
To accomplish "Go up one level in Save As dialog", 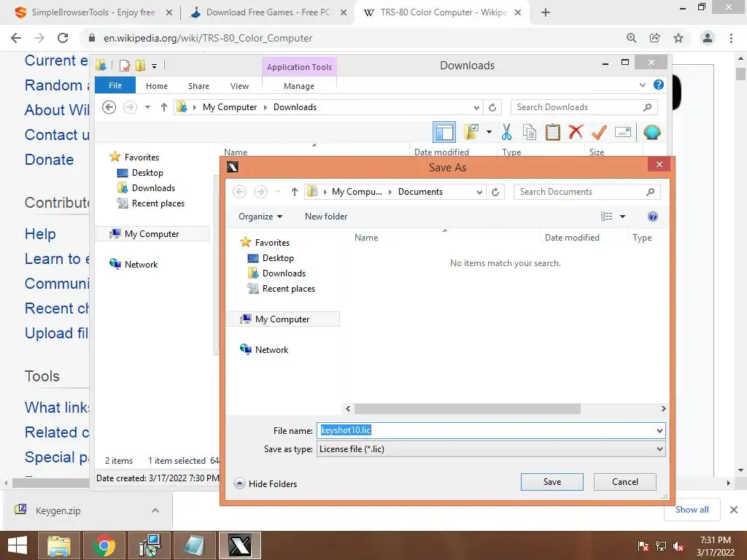I will click(x=295, y=192).
